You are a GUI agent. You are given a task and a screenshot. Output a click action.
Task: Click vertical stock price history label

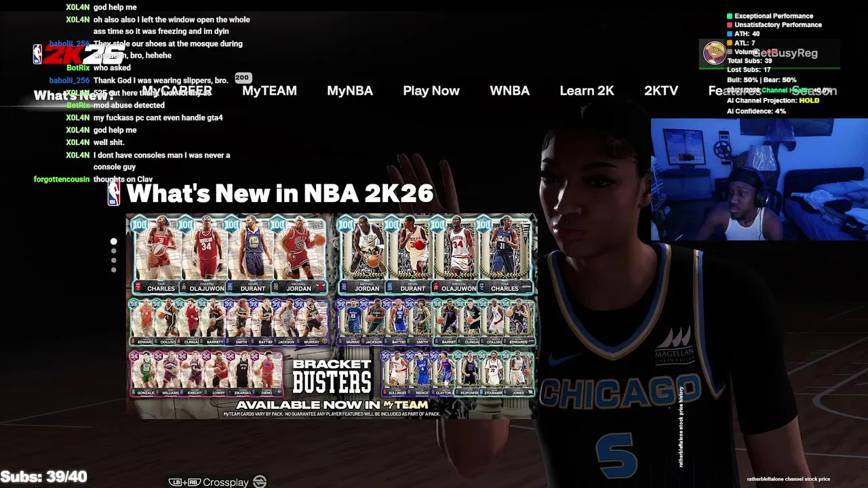tap(682, 427)
